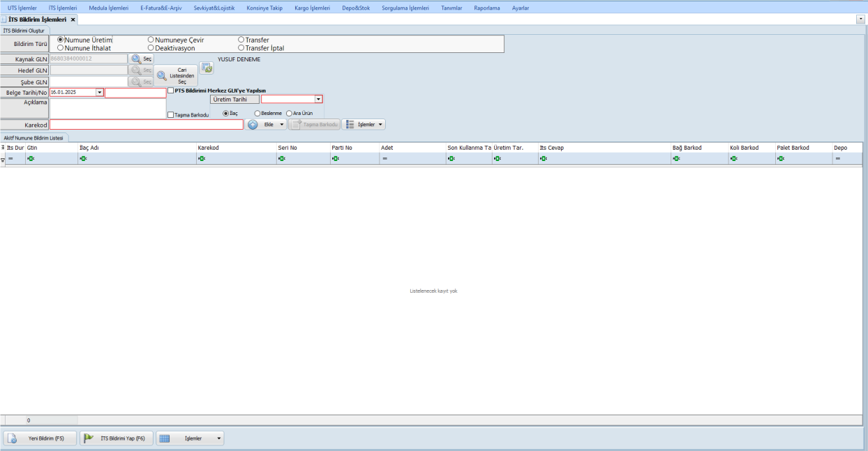868x451 pixels.
Task: Tick the Taşıma Barkodu checkbox
Action: tap(171, 115)
